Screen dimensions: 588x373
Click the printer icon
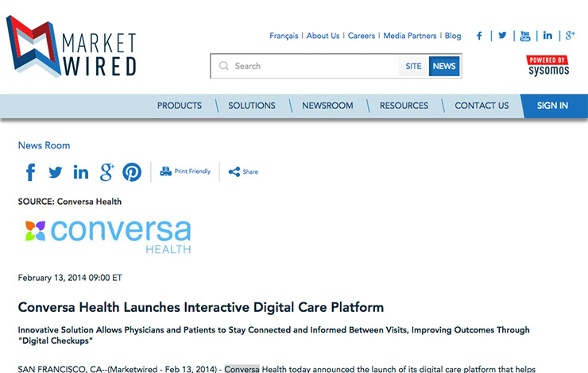pyautogui.click(x=166, y=171)
